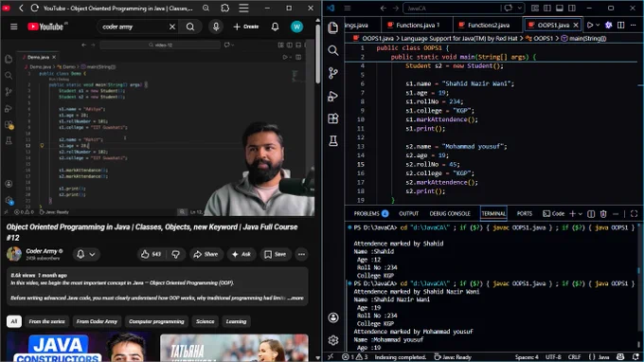Open the Accounts icon in VS Code

coord(333,317)
